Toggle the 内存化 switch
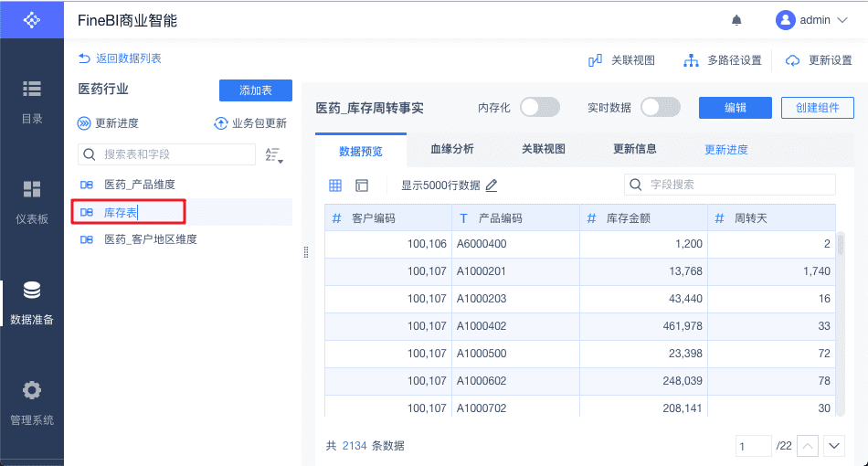The height and width of the screenshot is (466, 868). pyautogui.click(x=539, y=108)
